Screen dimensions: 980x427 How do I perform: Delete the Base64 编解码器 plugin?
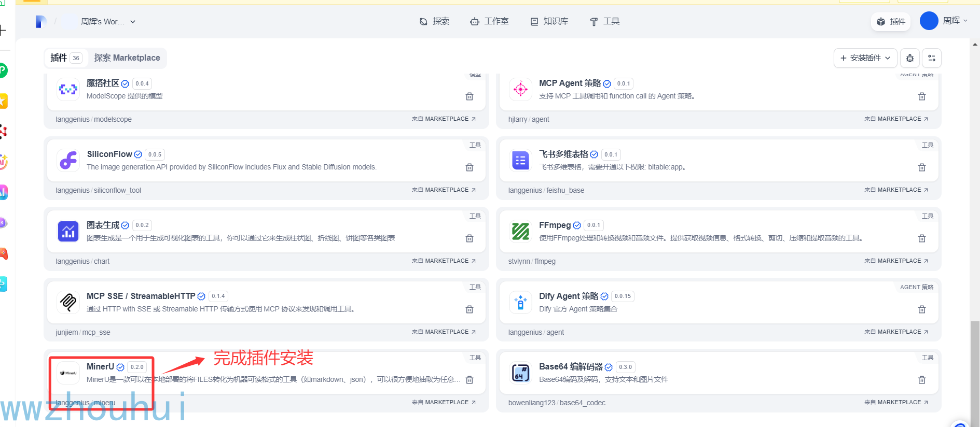click(922, 380)
